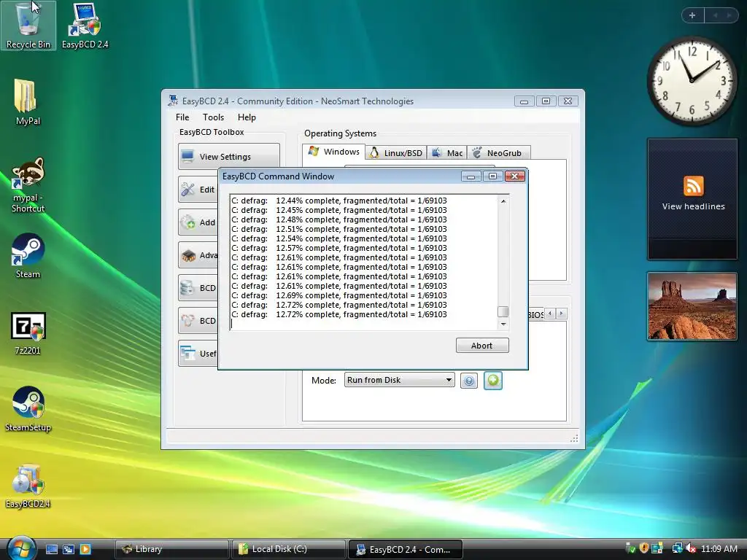
Task: Click the Useful Utilities toolbox button
Action: pyautogui.click(x=198, y=354)
